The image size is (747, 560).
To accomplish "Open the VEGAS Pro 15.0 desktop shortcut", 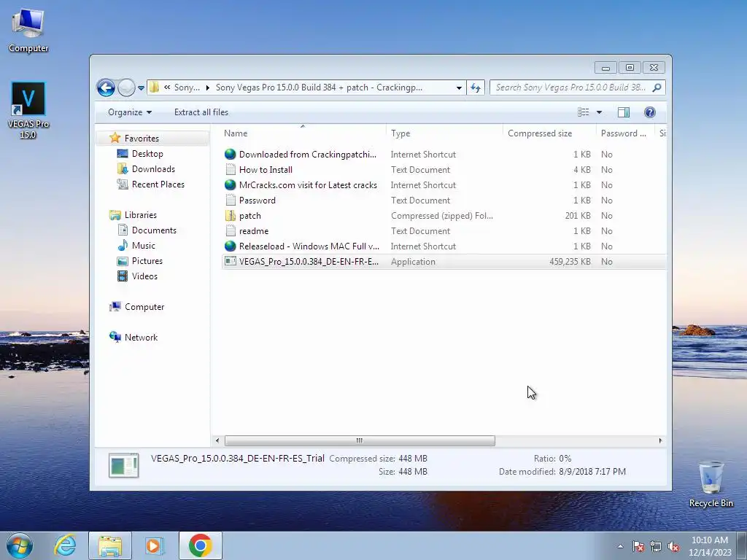I will point(28,109).
